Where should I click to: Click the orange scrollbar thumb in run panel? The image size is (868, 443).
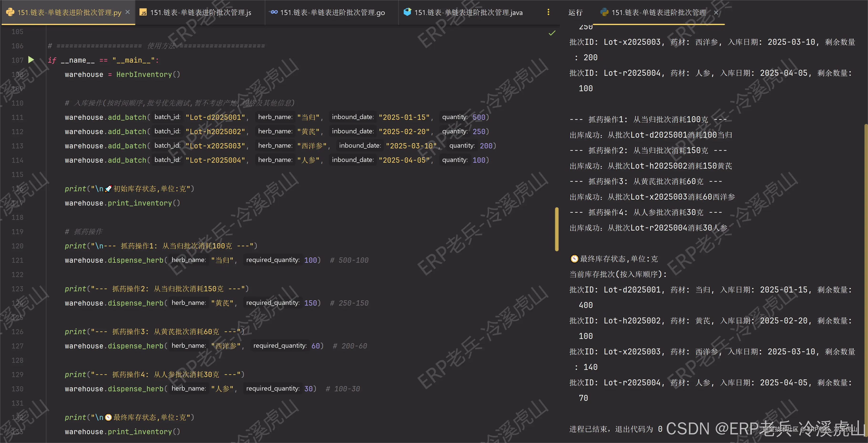tap(557, 229)
